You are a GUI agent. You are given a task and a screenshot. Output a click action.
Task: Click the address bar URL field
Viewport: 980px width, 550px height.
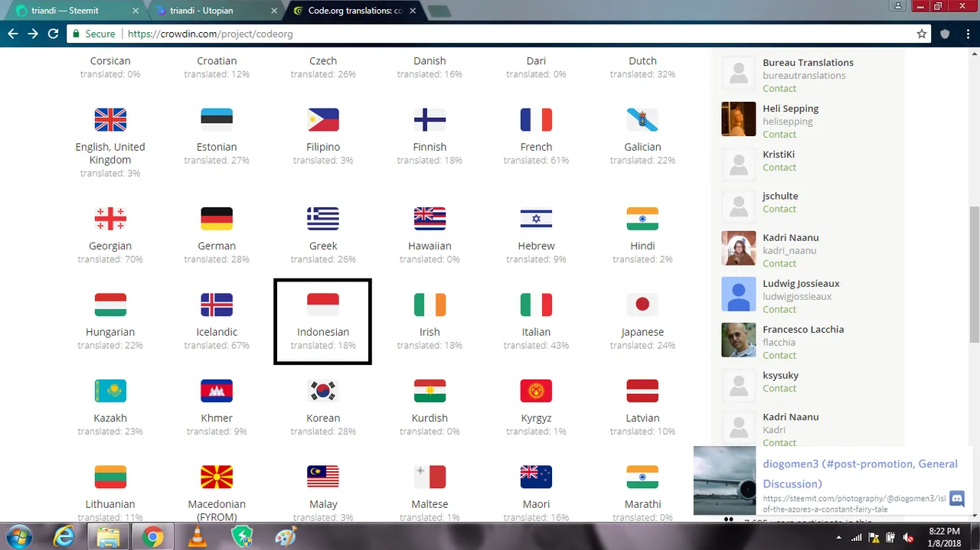coord(498,34)
